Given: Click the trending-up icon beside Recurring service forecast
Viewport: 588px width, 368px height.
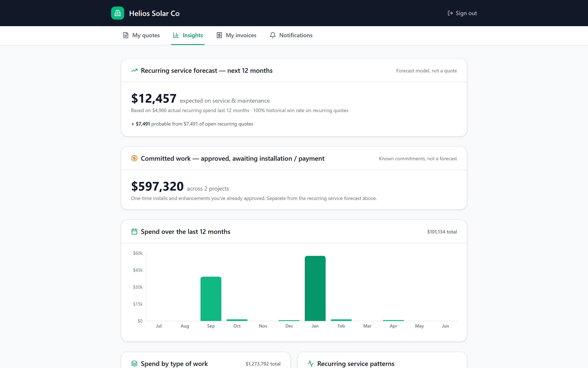Looking at the screenshot, I should (134, 71).
